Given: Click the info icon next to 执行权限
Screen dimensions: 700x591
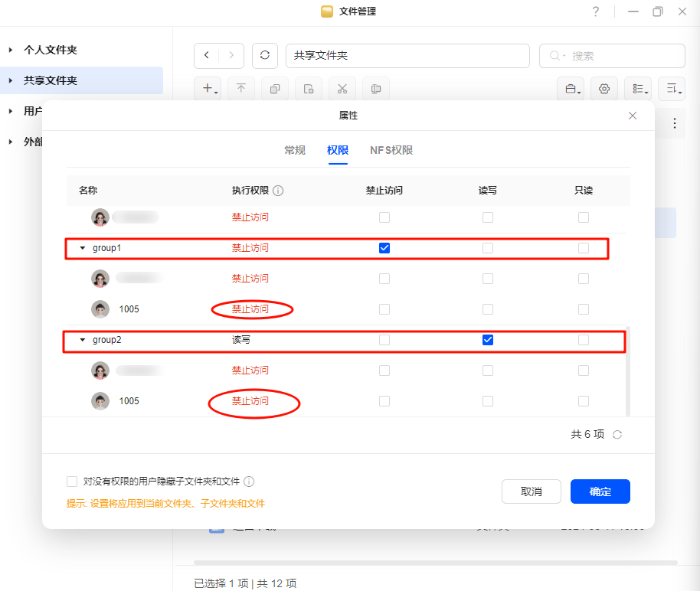Looking at the screenshot, I should (278, 191).
